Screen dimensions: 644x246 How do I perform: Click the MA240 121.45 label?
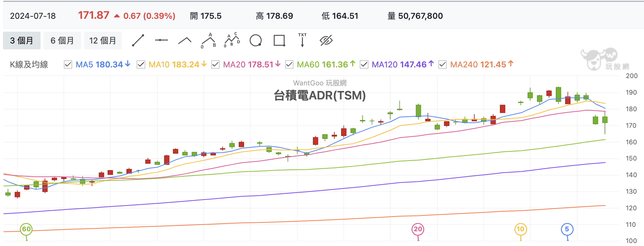[x=482, y=64]
